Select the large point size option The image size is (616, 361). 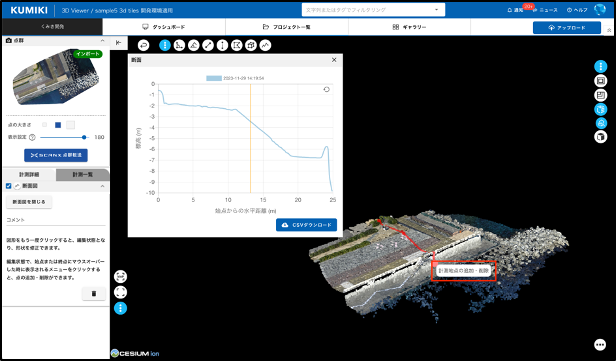click(70, 125)
